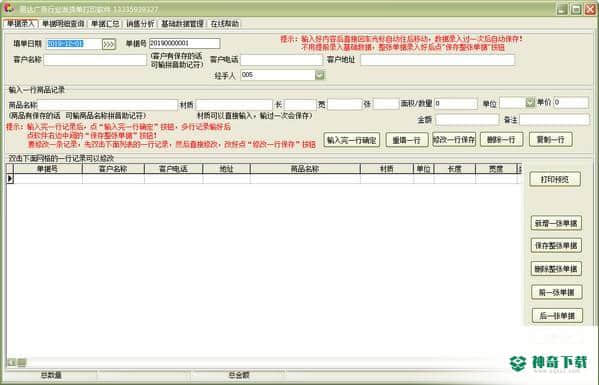Click the 宽 width input field
Viewport: 599px width, 385px height.
(x=344, y=104)
